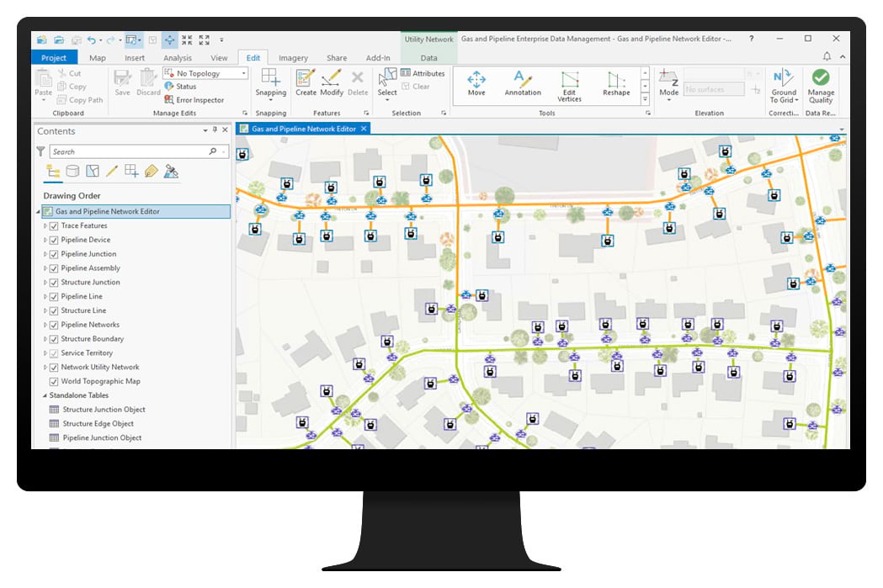Screen dimensions: 883x588
Task: Open the Error Inspector
Action: click(194, 99)
